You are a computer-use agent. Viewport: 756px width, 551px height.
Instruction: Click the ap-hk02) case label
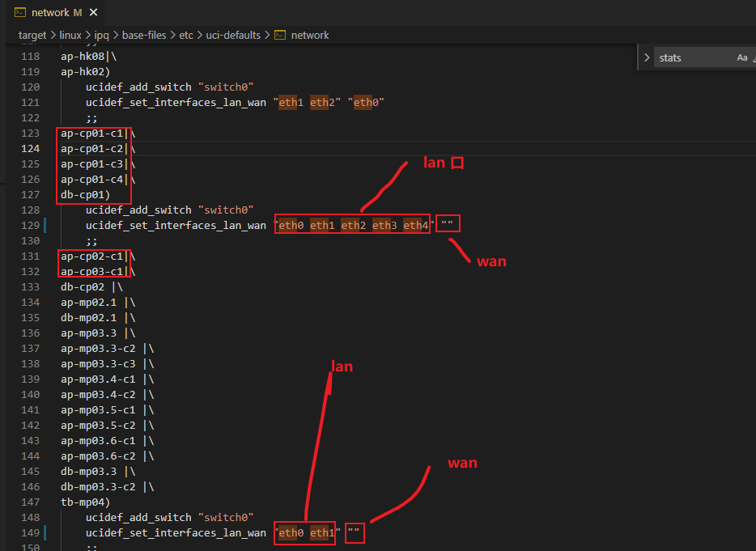85,72
